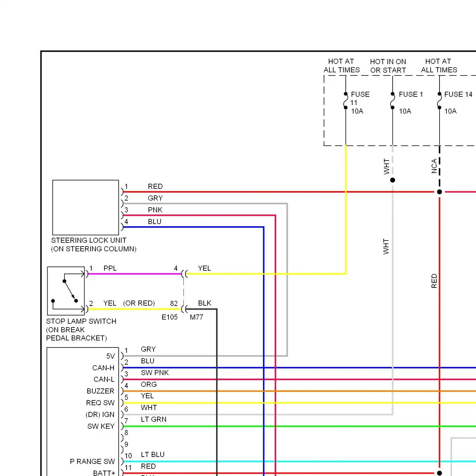Click the '5V' terminal label
This screenshot has height=476, width=476.
pyautogui.click(x=110, y=356)
